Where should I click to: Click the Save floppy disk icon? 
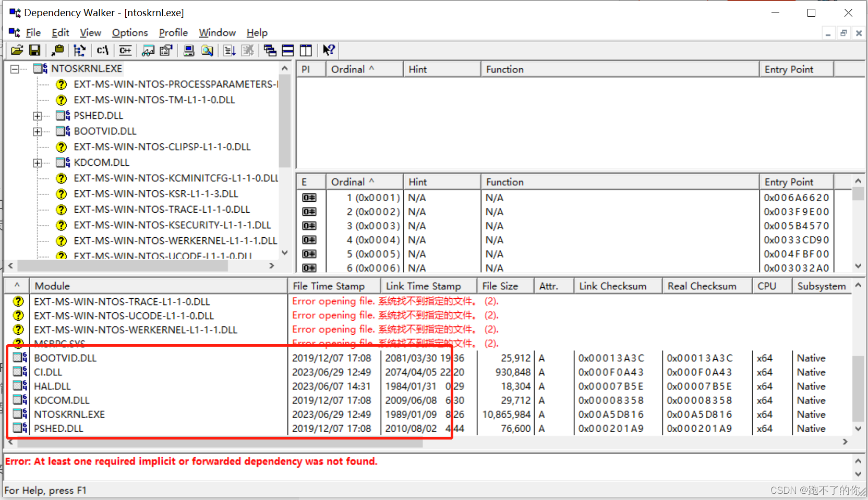[35, 50]
